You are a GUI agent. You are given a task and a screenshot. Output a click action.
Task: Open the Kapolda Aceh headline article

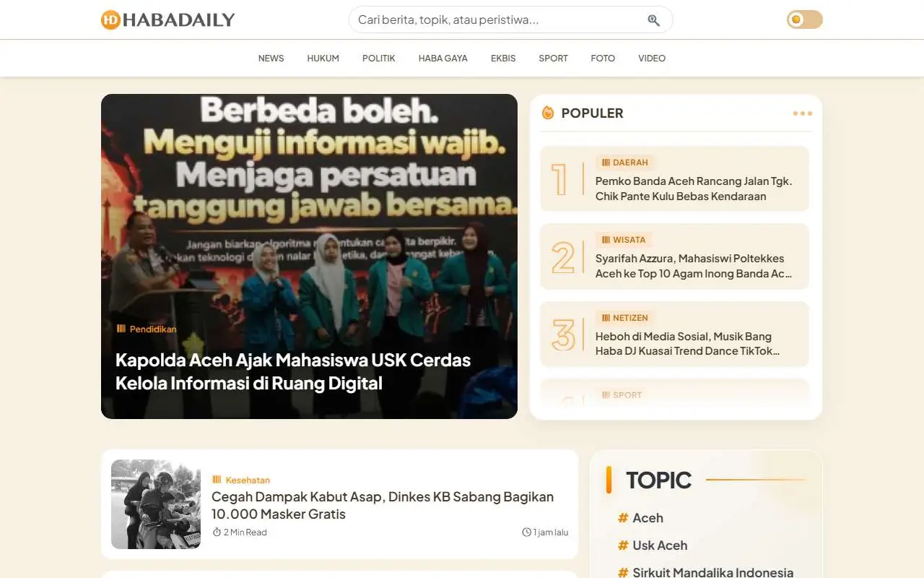tap(293, 371)
